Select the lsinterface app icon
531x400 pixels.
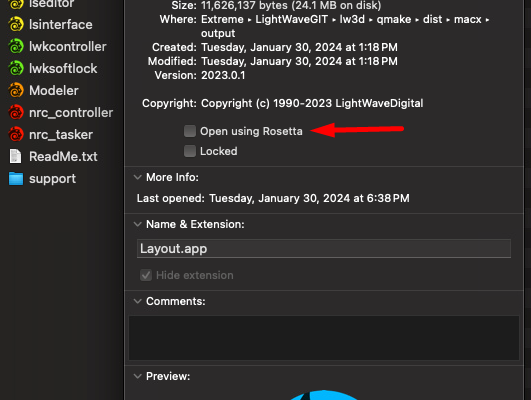coord(16,24)
